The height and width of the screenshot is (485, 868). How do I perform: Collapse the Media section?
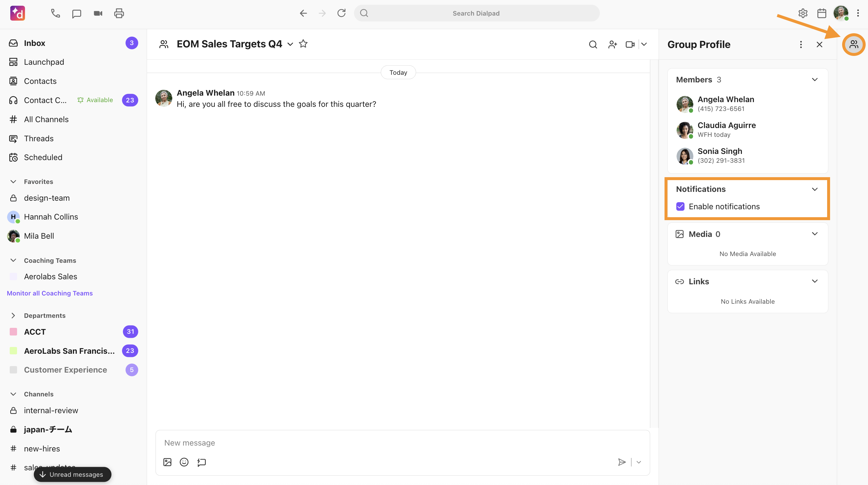click(814, 234)
